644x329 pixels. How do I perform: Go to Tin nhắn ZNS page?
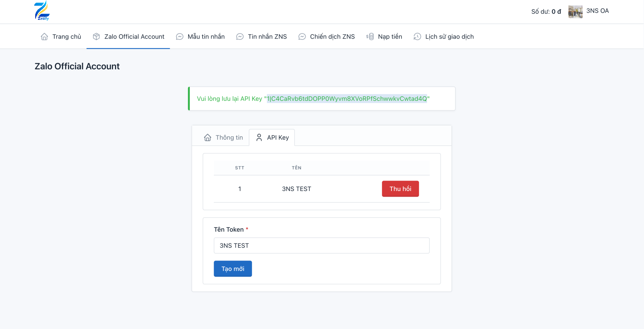(x=261, y=37)
